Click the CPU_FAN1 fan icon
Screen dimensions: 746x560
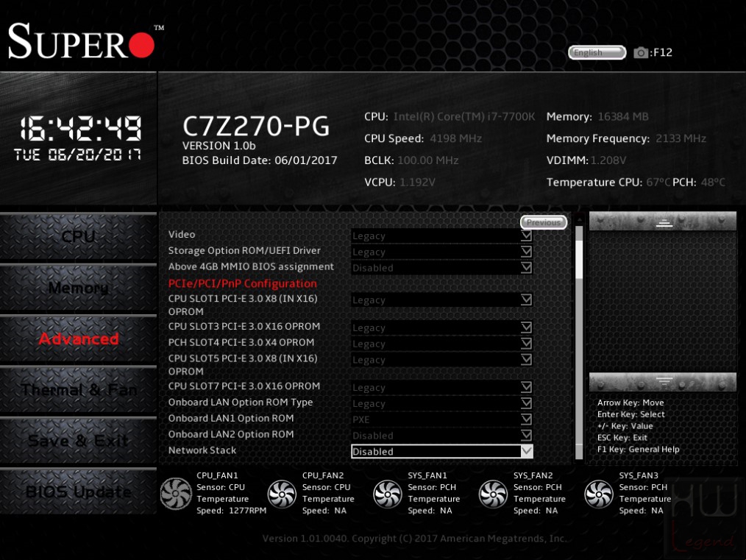176,493
